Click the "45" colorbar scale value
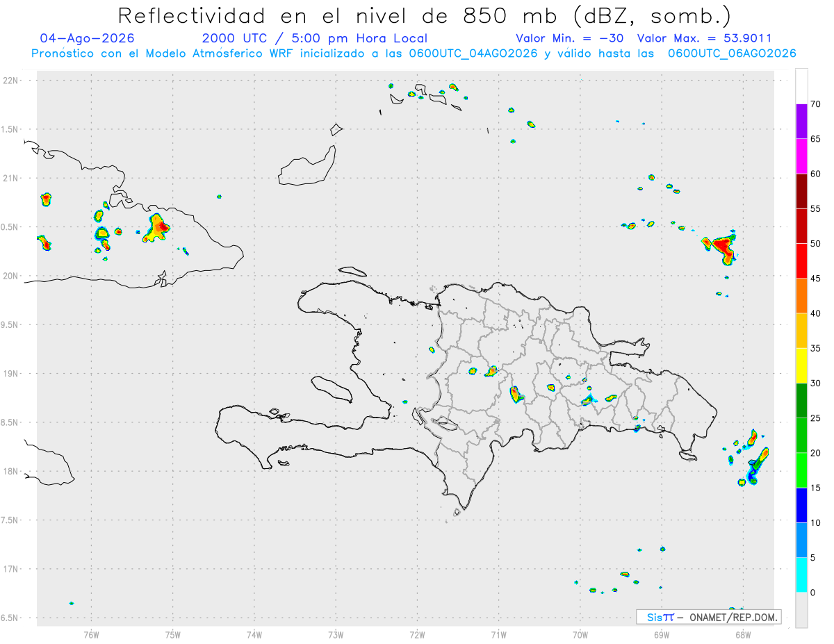Screen dimensions: 834x644 [815, 279]
